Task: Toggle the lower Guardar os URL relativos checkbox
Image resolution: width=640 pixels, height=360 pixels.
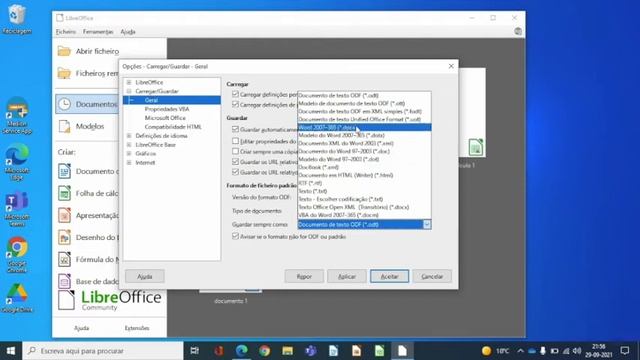Action: 235,172
